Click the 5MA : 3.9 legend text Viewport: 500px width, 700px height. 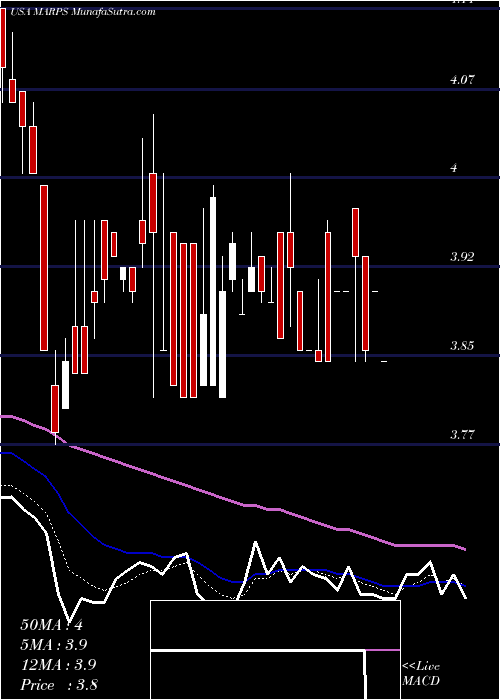54,645
